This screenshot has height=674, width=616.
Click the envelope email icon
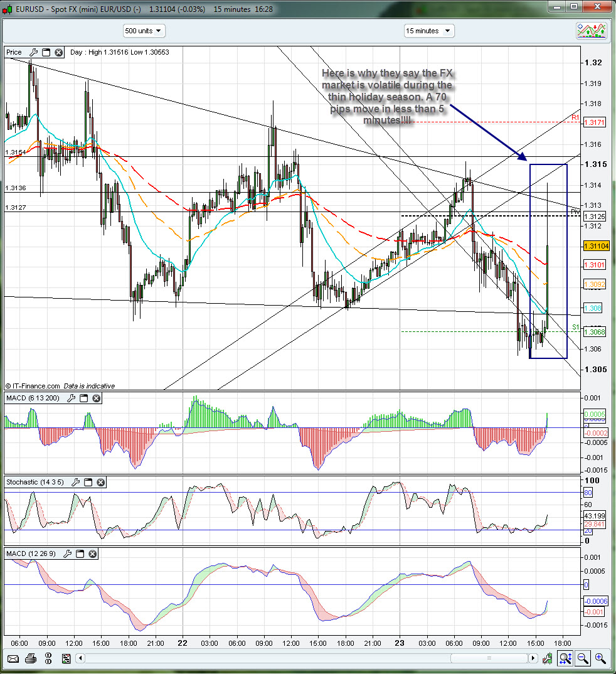[x=11, y=658]
